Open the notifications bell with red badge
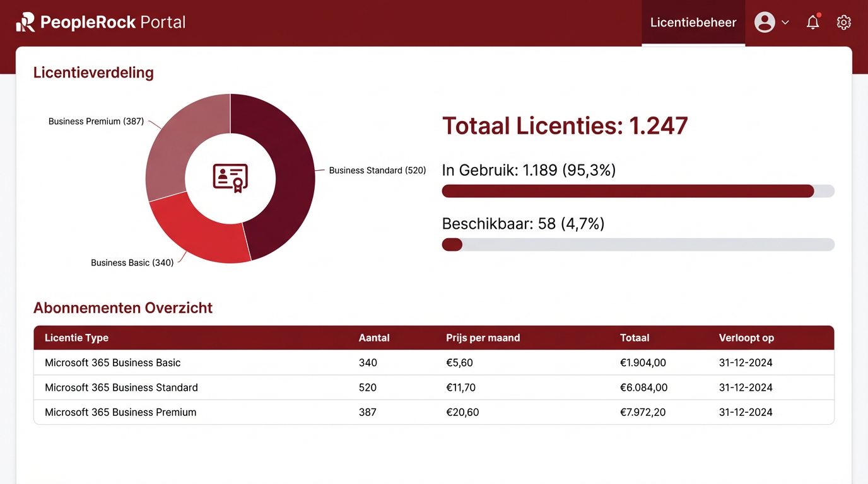Image resolution: width=868 pixels, height=484 pixels. [x=812, y=21]
